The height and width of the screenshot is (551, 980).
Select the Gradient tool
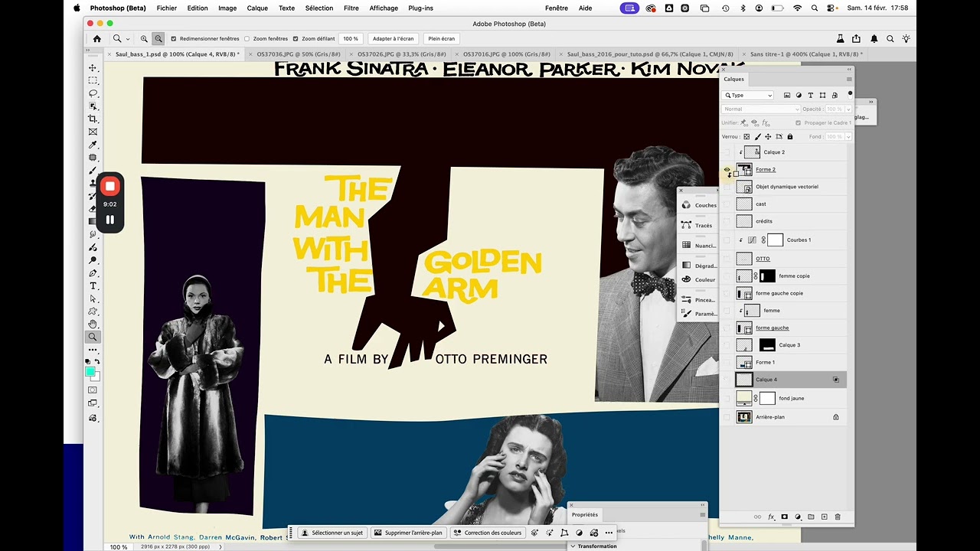coord(93,221)
